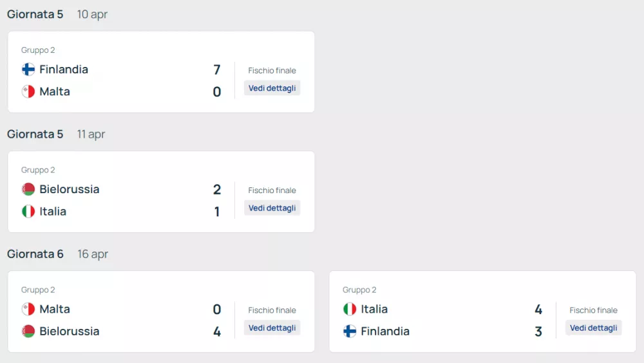Click the Bielorussia team name on 11 apr
Image resolution: width=644 pixels, height=363 pixels.
coord(70,189)
